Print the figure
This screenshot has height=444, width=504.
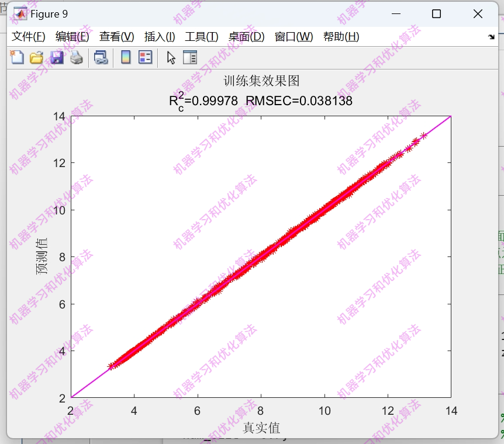click(x=76, y=57)
